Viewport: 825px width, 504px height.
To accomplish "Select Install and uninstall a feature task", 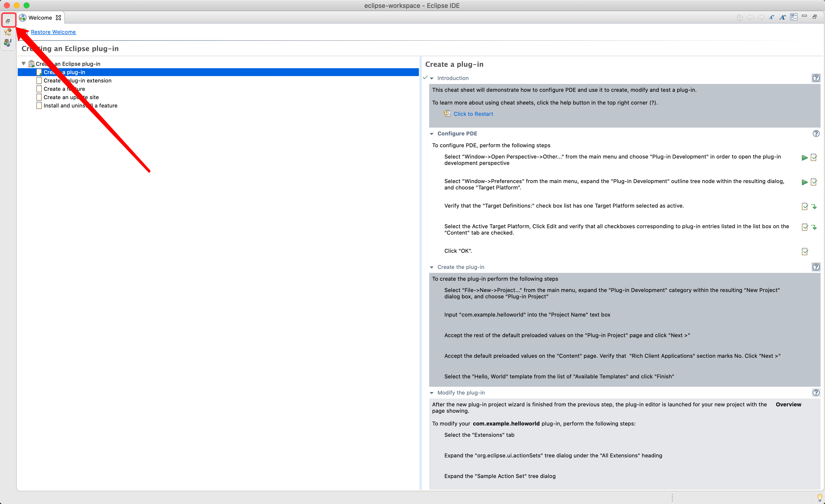I will pyautogui.click(x=80, y=106).
